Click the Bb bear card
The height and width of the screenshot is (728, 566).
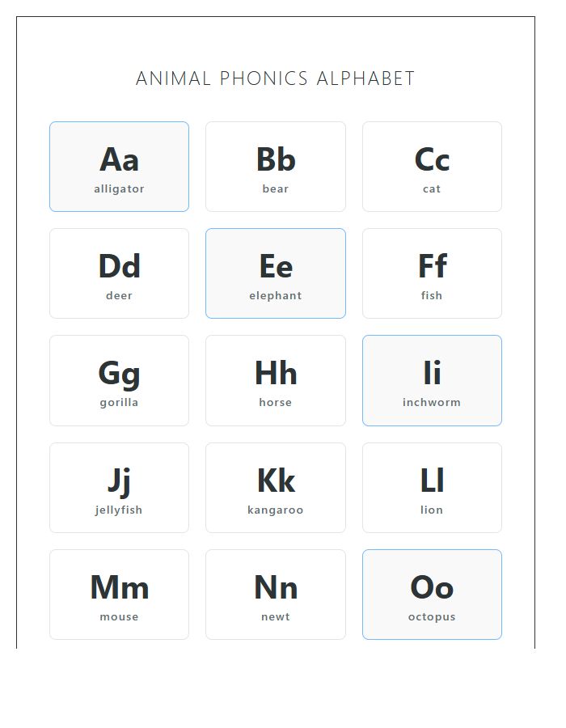coord(276,166)
